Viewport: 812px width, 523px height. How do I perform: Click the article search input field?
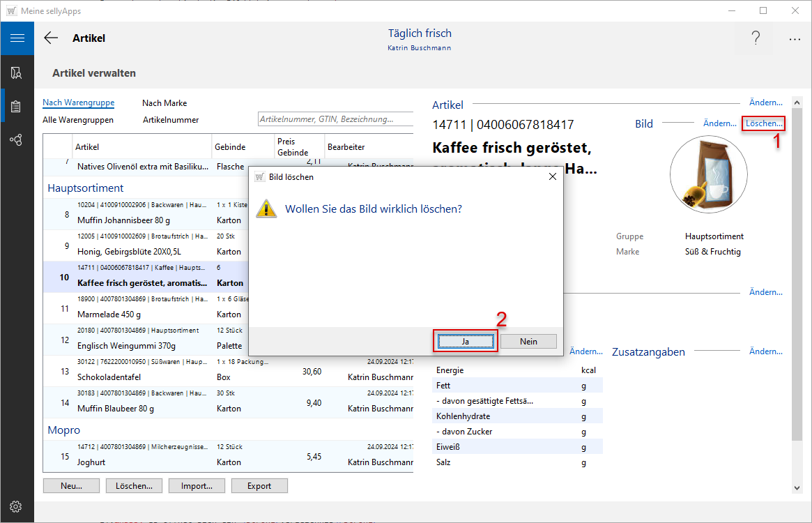[335, 119]
